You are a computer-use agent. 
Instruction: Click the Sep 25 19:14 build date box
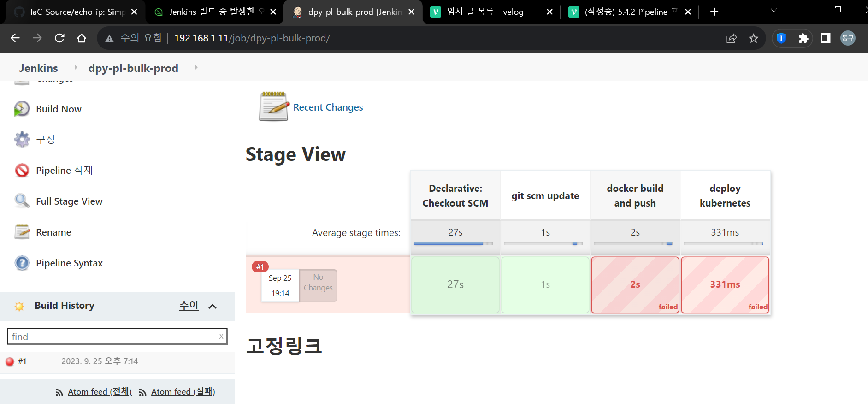click(x=280, y=285)
